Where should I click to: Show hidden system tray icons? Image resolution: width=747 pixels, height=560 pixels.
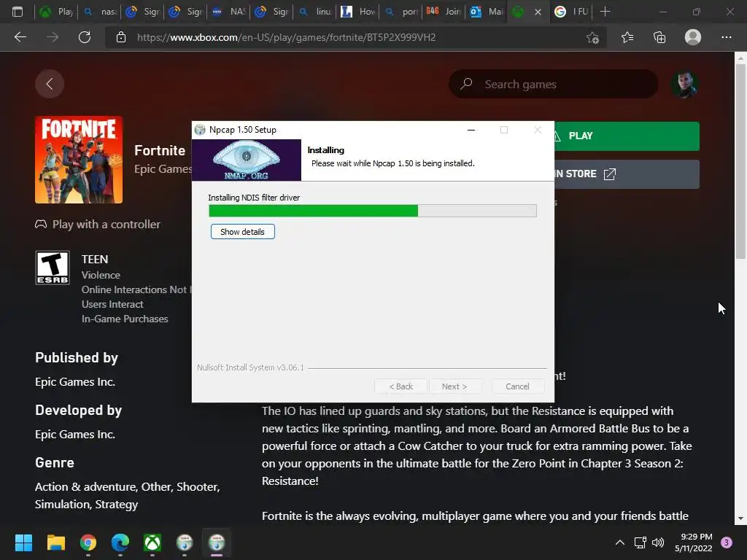tap(620, 542)
